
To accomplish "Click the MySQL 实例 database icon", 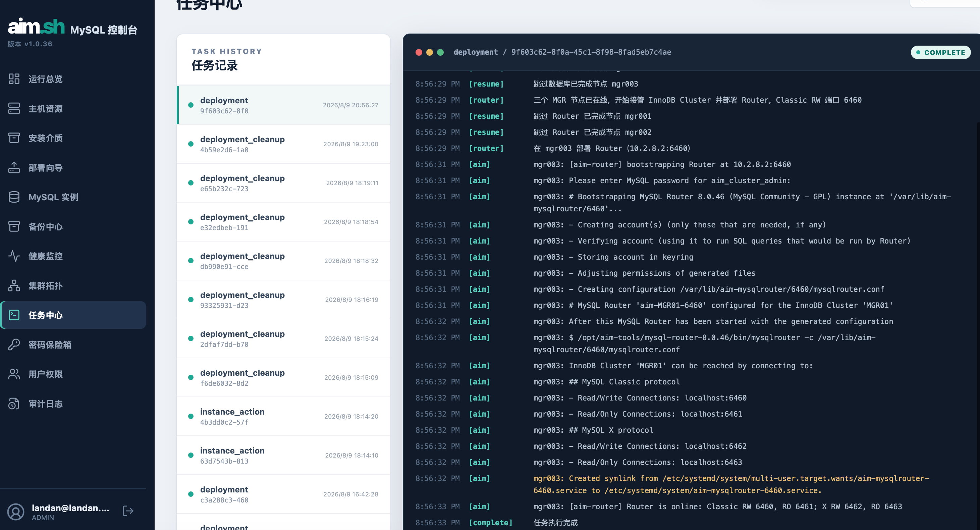I will tap(14, 197).
